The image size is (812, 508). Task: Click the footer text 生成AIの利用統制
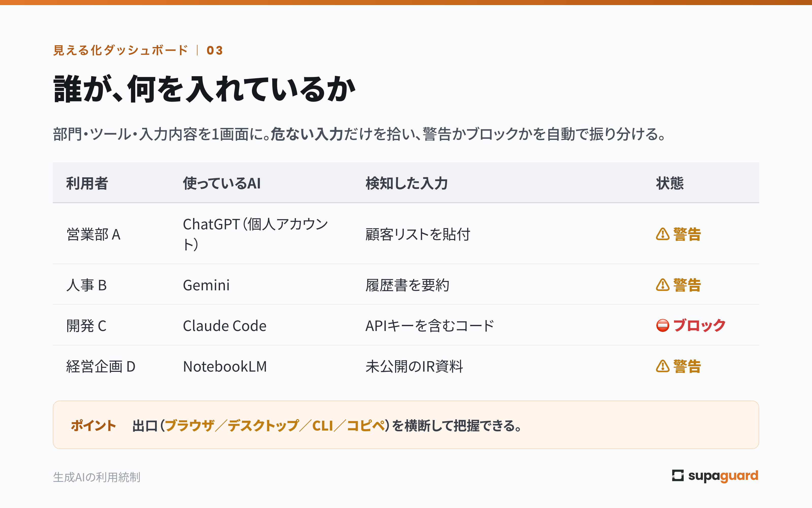click(x=97, y=477)
